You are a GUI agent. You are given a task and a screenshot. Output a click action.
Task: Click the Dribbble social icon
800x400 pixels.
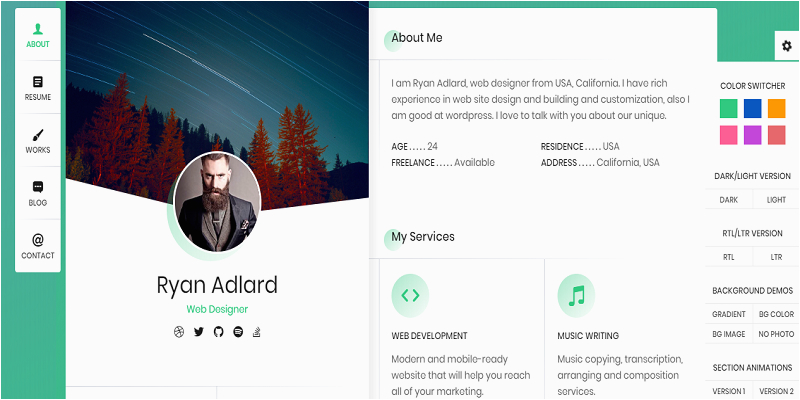(x=179, y=332)
